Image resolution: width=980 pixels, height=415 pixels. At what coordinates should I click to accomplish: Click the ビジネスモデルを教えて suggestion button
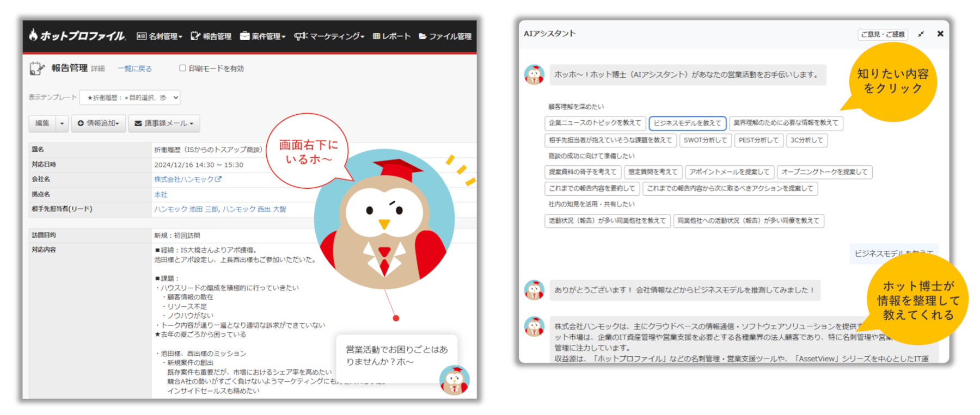click(687, 123)
